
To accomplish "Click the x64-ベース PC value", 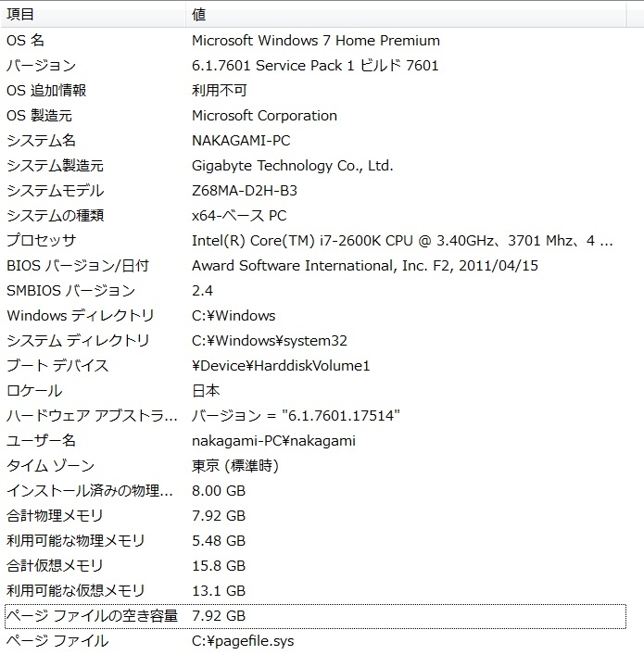I will (239, 216).
